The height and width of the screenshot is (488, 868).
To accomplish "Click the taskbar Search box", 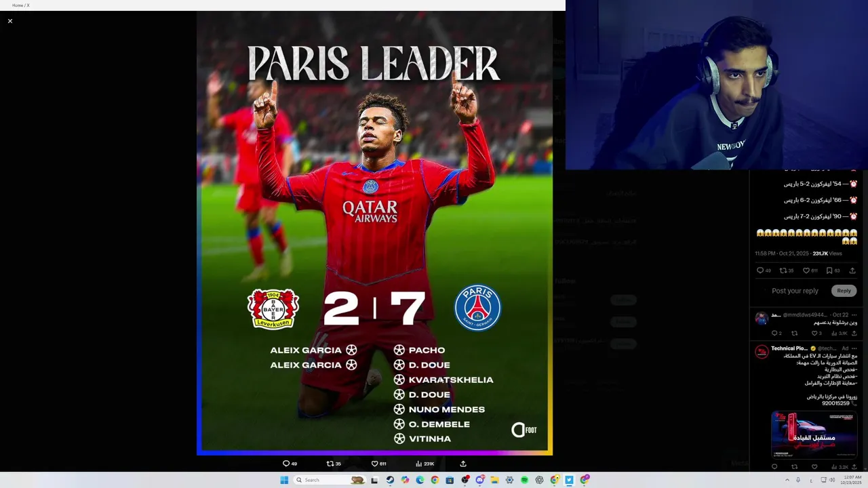I will click(x=330, y=480).
